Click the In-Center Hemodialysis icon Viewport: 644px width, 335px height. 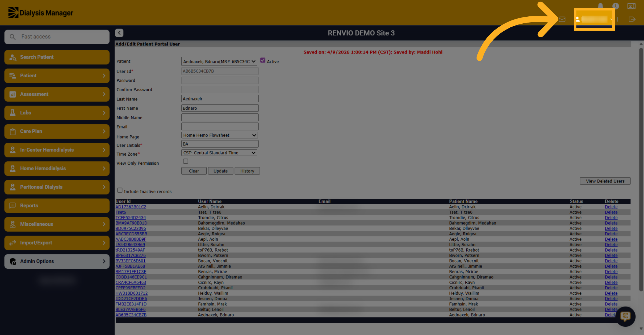pos(13,150)
